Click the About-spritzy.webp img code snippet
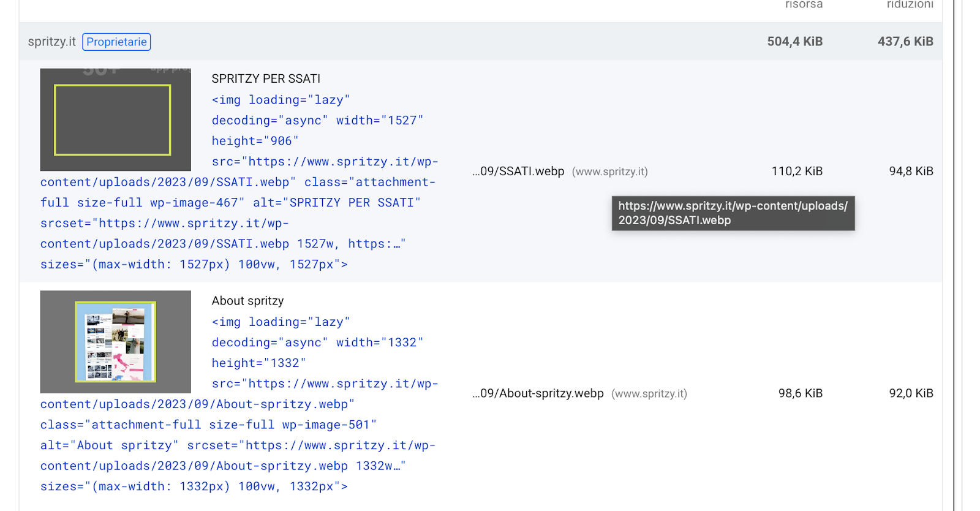This screenshot has height=511, width=980. 239,404
